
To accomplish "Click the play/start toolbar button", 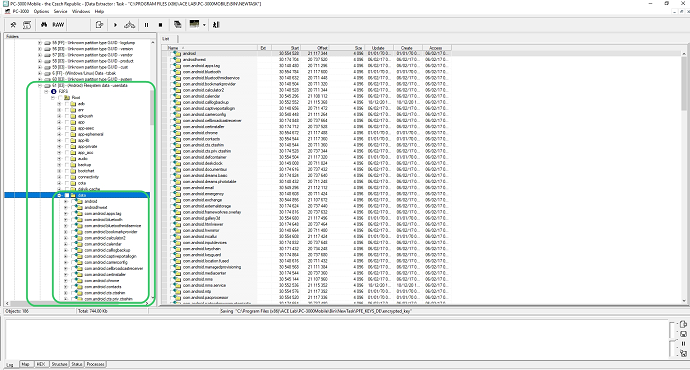I will click(x=115, y=25).
